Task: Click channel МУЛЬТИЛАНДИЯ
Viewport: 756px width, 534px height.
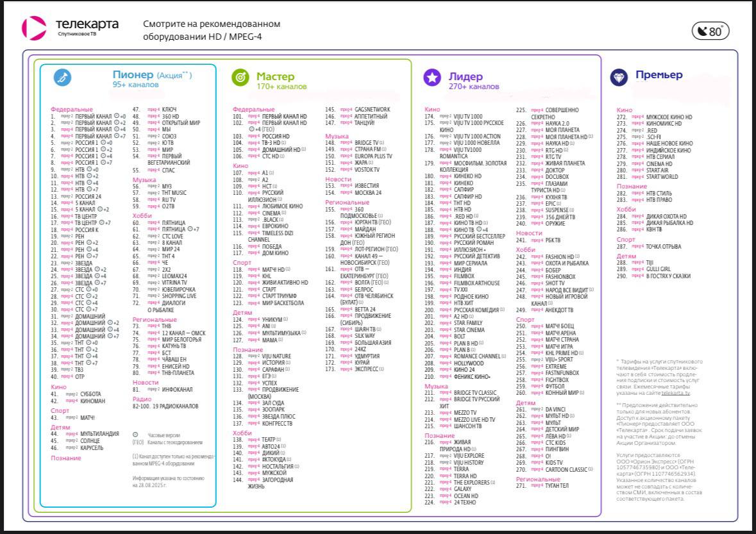Action: [x=99, y=434]
